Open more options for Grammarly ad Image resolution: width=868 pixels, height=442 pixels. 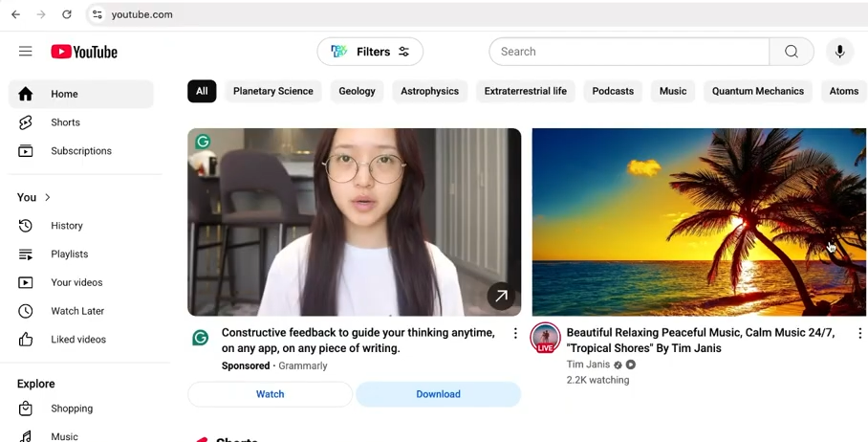[x=515, y=334]
